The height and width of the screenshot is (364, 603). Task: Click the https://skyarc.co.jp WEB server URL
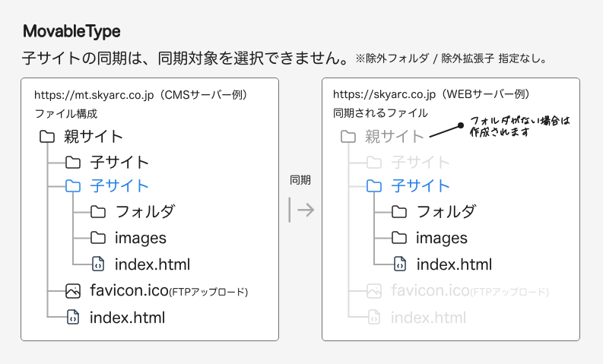tap(384, 95)
